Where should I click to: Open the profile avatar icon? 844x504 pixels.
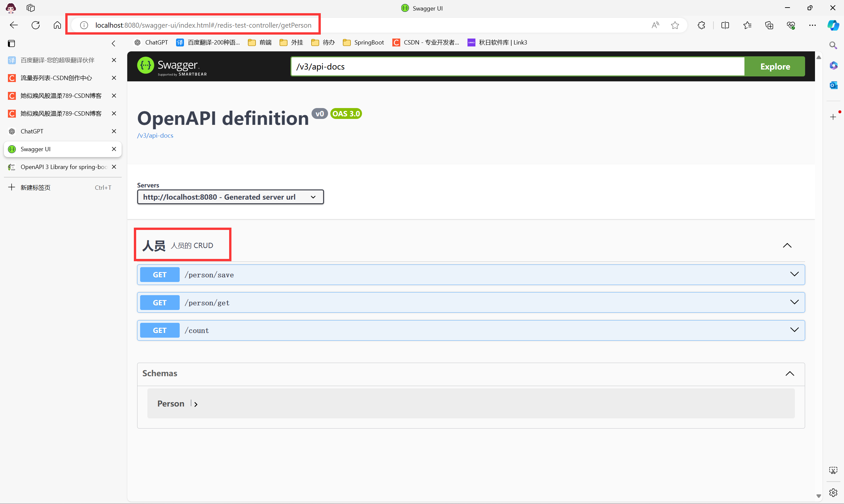click(x=11, y=8)
